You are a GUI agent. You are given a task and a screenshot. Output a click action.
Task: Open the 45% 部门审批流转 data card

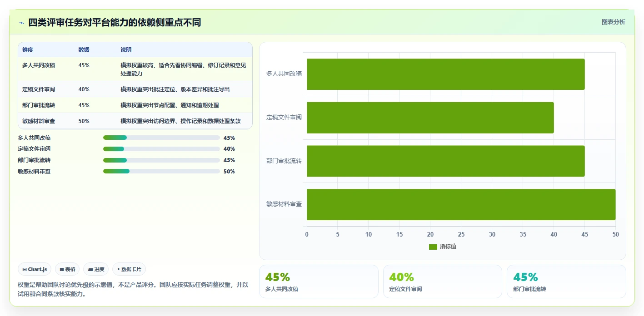[566, 281]
